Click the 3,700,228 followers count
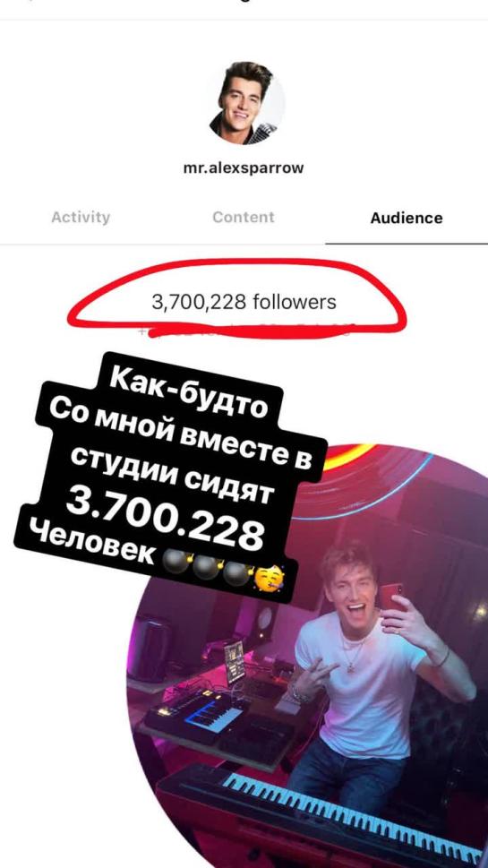 tap(244, 302)
